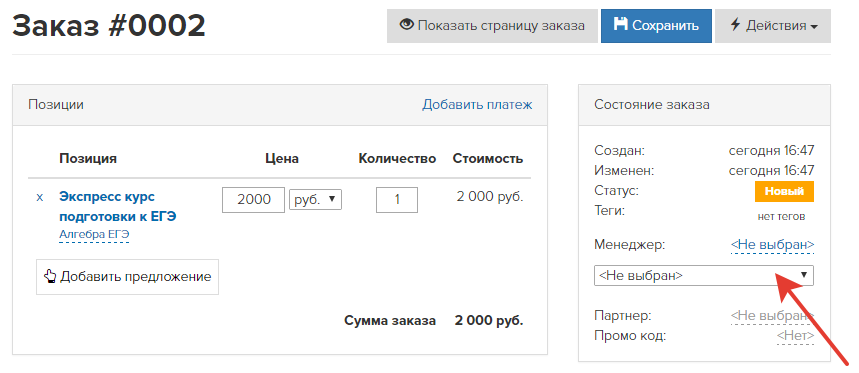
Task: Open the Добавить платеж link
Action: click(x=477, y=105)
